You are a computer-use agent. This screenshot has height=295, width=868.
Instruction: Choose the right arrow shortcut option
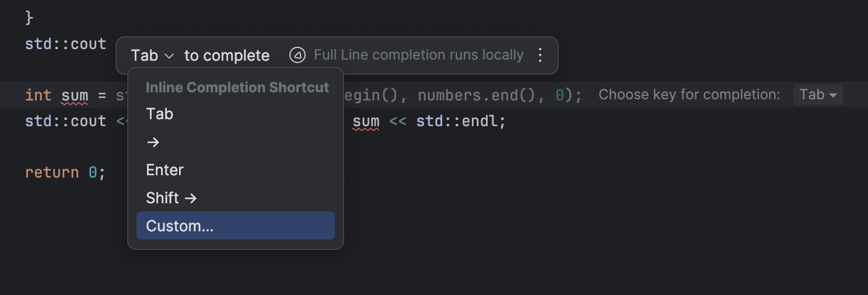tap(153, 142)
